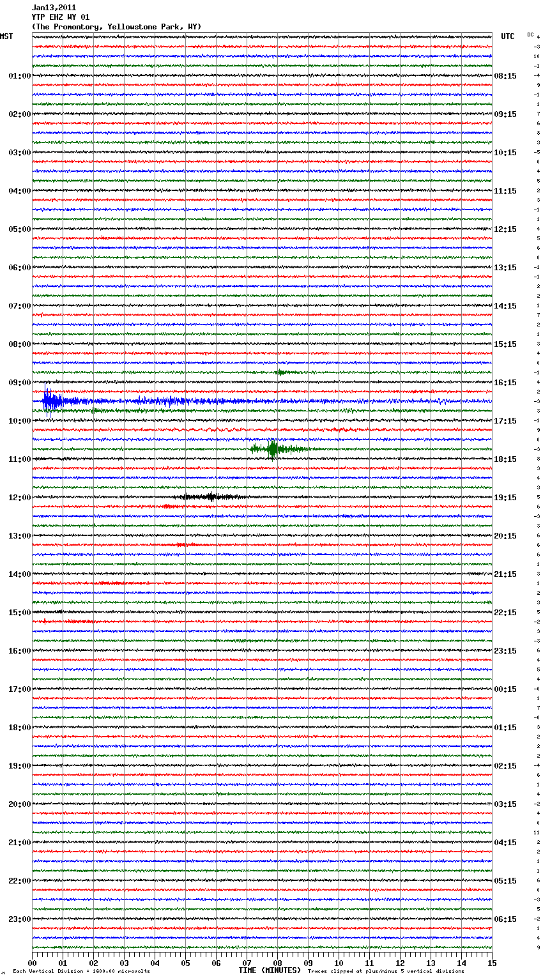Viewport: 543px width, 980px height.
Task: Click the small green burst below 08:00 trace
Action: pyautogui.click(x=282, y=372)
